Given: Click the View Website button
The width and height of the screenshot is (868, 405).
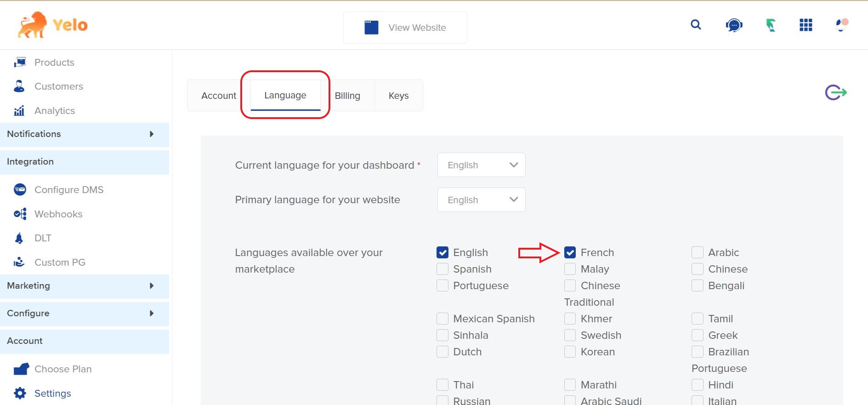Looking at the screenshot, I should (405, 28).
